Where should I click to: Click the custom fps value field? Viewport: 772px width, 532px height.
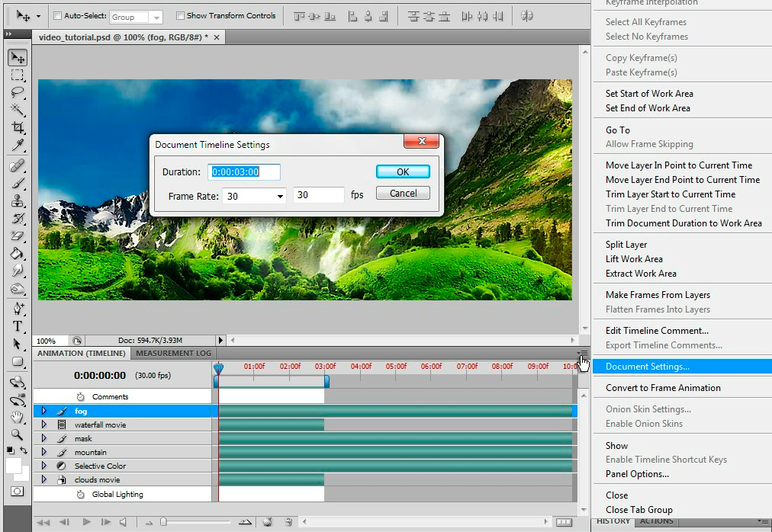tap(319, 195)
